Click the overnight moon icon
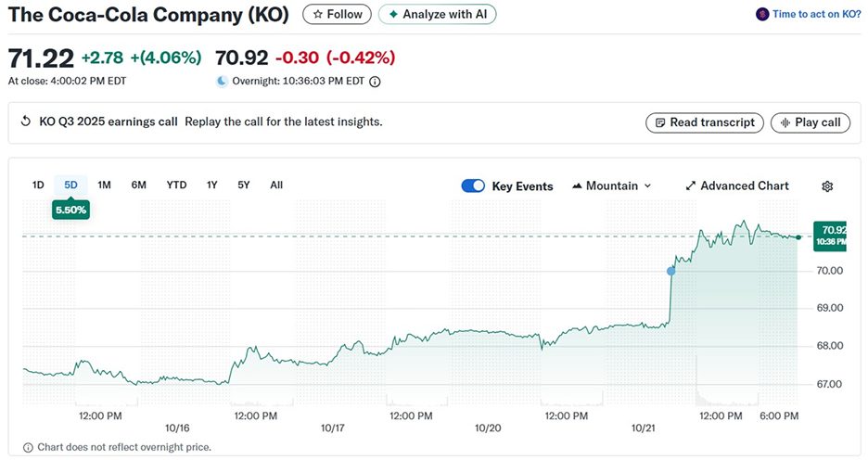The width and height of the screenshot is (868, 460). [222, 82]
